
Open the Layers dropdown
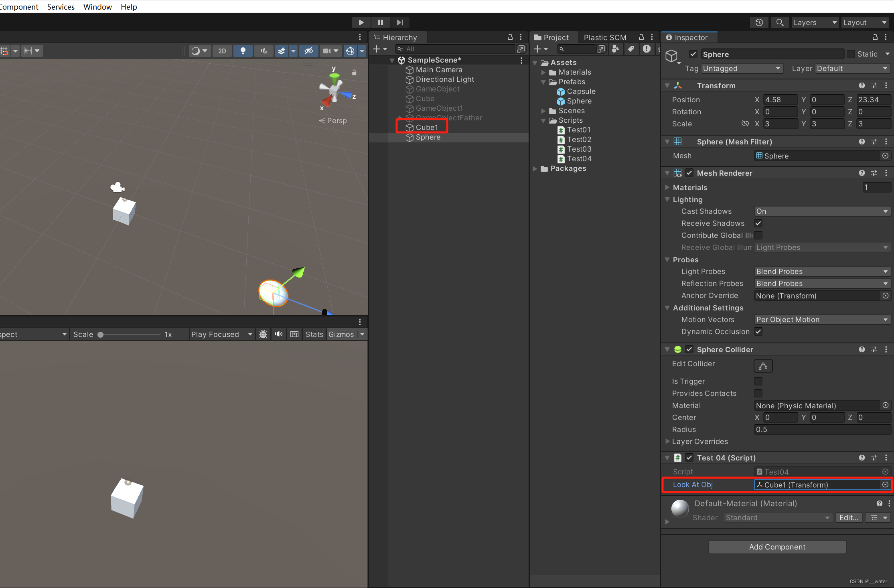tap(815, 22)
